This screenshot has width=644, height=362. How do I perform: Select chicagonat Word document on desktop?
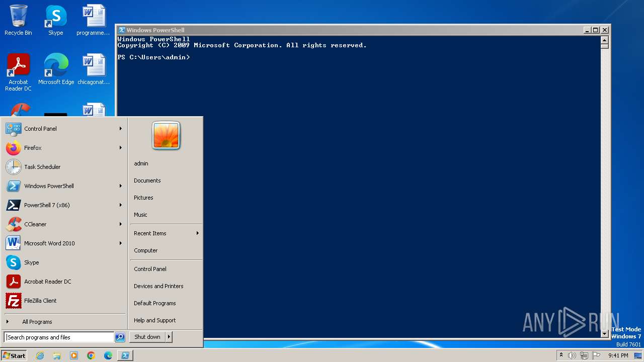coord(94,69)
